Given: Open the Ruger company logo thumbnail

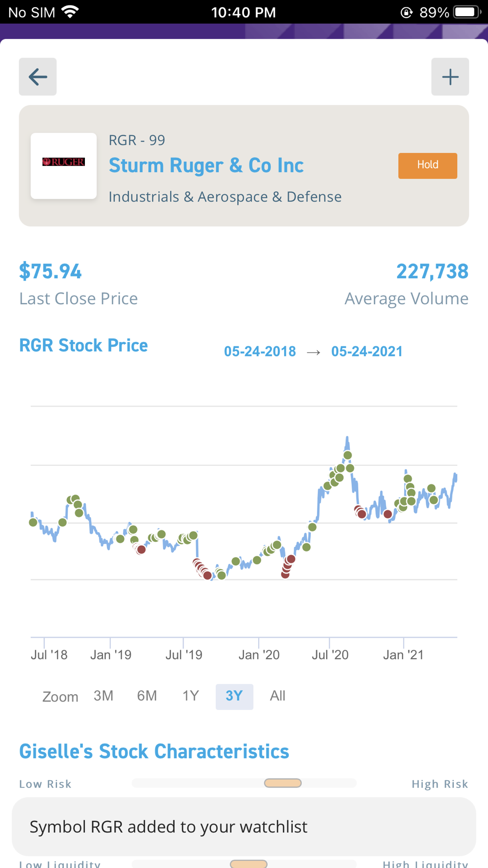Looking at the screenshot, I should (x=63, y=166).
